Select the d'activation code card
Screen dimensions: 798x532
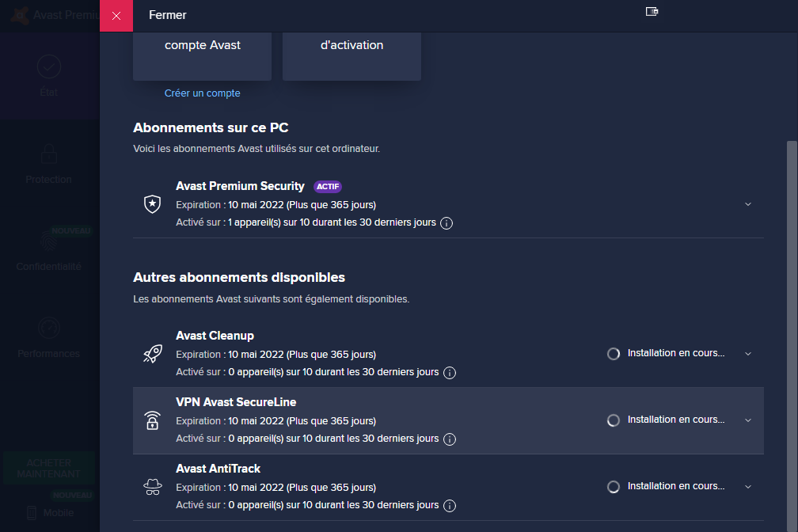click(351, 56)
